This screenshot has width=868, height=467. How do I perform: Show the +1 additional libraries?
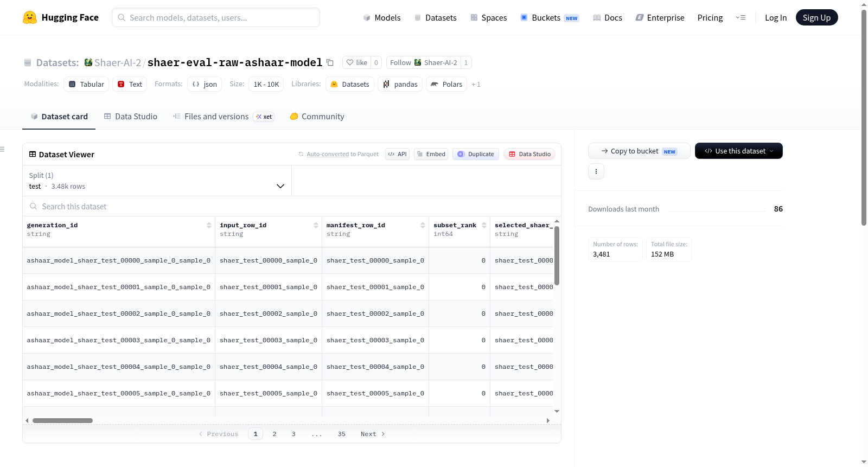click(x=476, y=84)
